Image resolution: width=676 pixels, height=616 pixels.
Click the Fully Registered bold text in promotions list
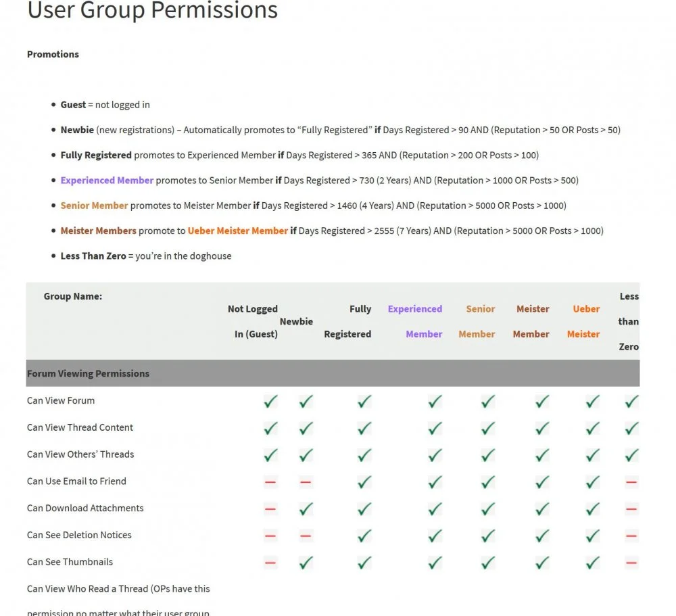pyautogui.click(x=96, y=156)
